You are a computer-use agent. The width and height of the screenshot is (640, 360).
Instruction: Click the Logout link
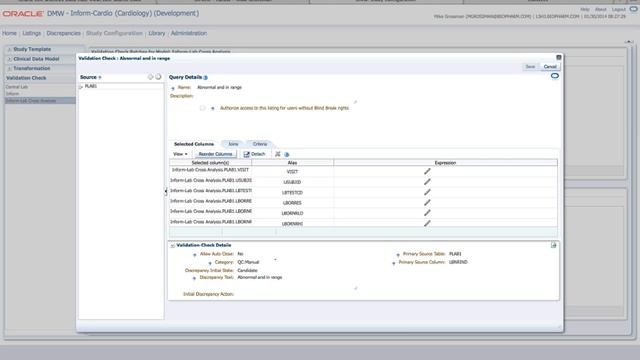coord(618,9)
